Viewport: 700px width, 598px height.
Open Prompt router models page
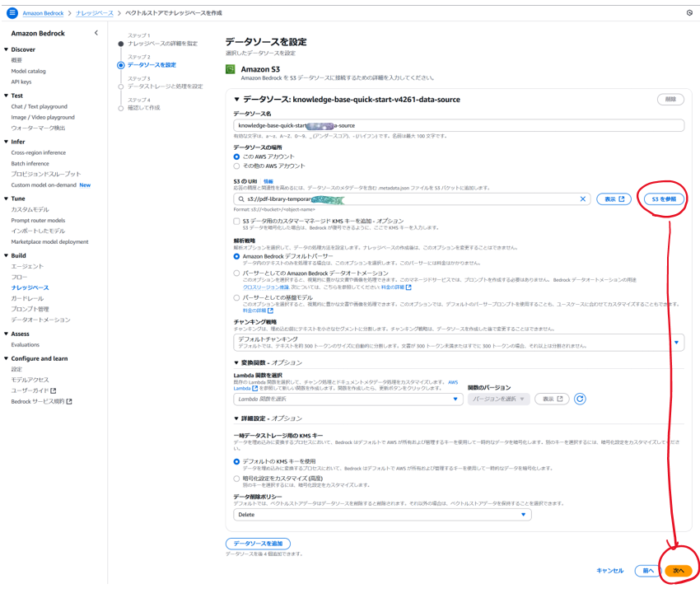(38, 220)
